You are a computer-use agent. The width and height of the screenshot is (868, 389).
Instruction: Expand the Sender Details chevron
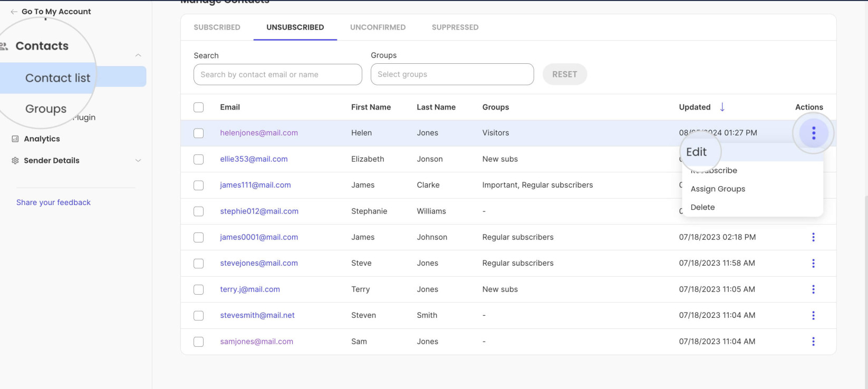138,161
